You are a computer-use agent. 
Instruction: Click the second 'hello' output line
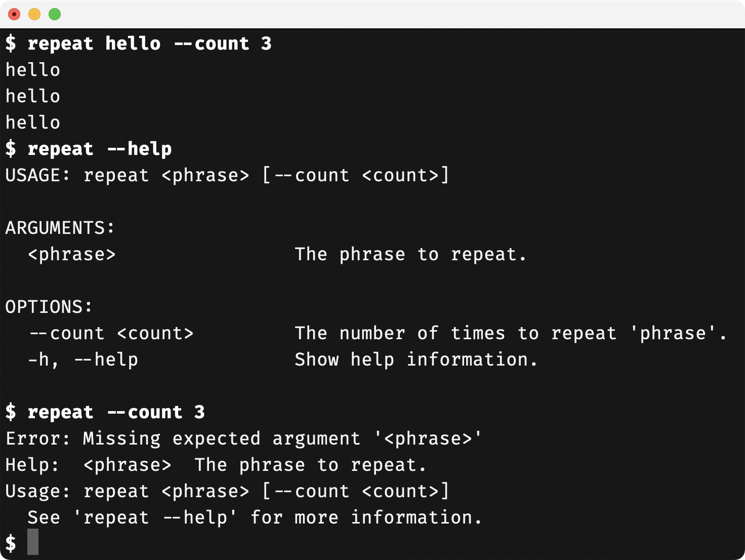33,96
